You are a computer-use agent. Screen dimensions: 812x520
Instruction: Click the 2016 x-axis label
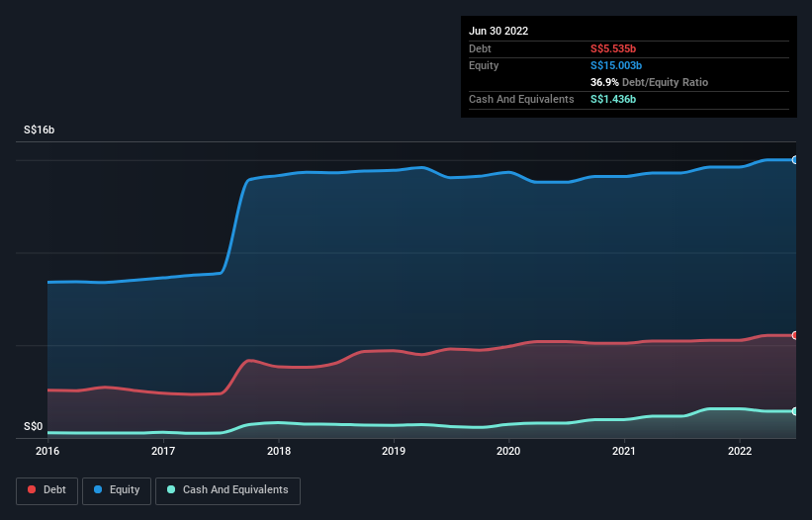coord(47,451)
